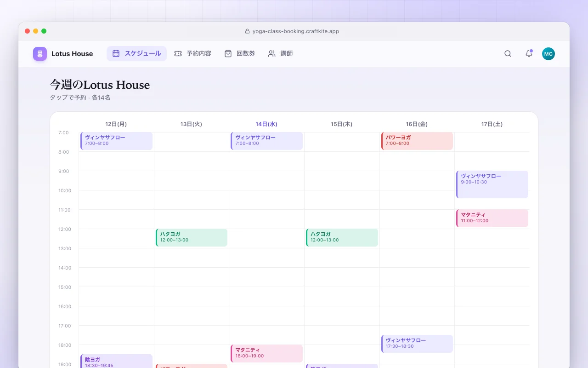This screenshot has height=368, width=588.
Task: Open the ヴィンヤサフロー 9:00–10:30 class
Action: (x=492, y=184)
